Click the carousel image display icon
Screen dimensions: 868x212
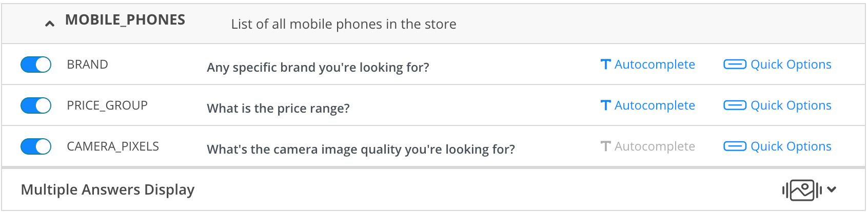[x=802, y=190]
